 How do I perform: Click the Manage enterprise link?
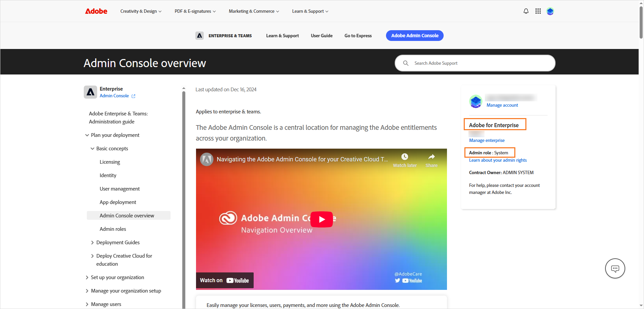pyautogui.click(x=487, y=141)
